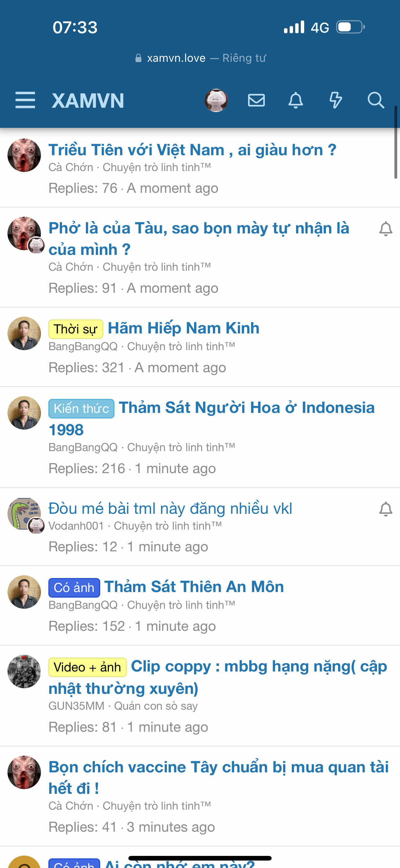
Task: Click the Kiến thức prefix tag
Action: pos(81,409)
